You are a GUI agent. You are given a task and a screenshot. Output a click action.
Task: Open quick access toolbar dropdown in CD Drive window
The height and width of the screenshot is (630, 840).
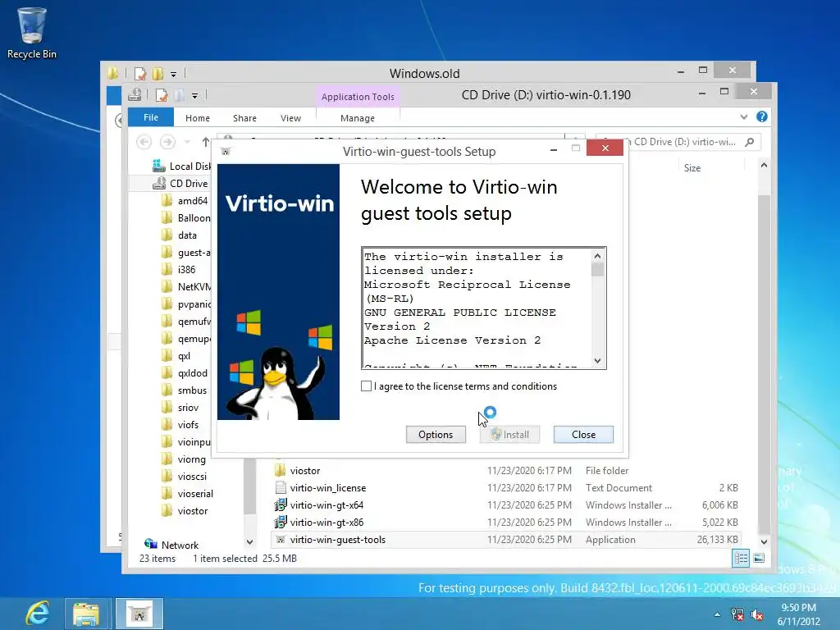tap(194, 95)
